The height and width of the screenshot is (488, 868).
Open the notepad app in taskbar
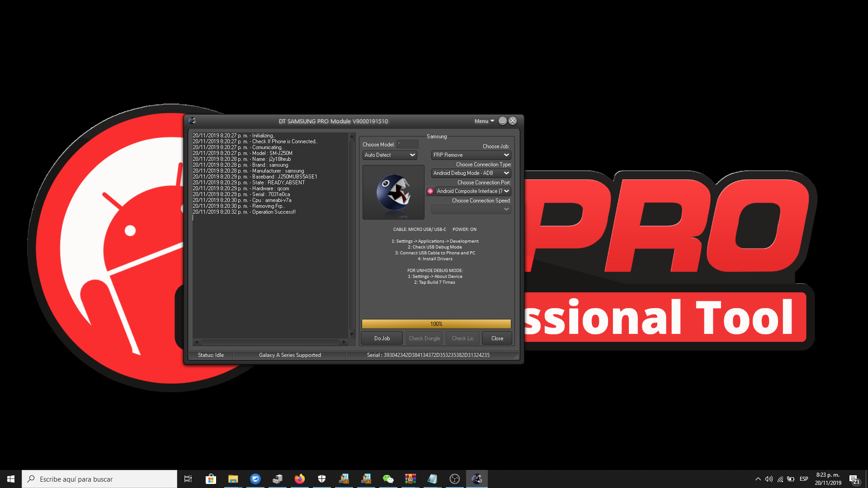(433, 479)
